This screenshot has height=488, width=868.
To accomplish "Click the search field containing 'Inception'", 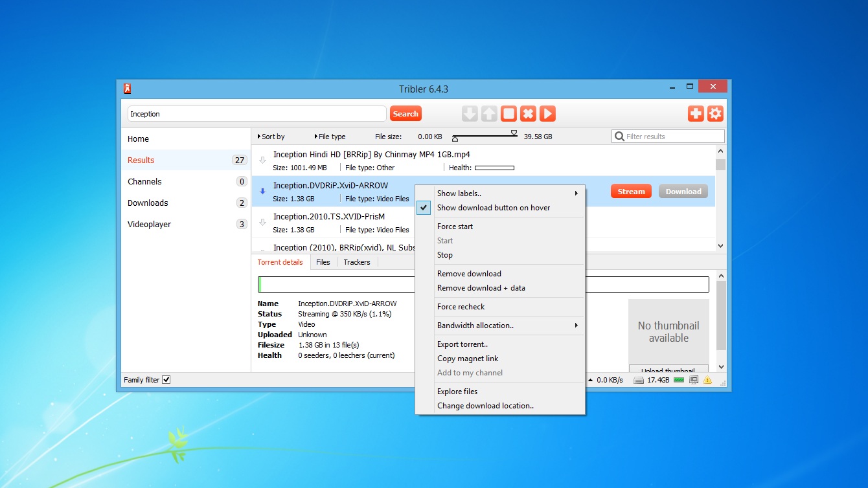I will click(257, 114).
